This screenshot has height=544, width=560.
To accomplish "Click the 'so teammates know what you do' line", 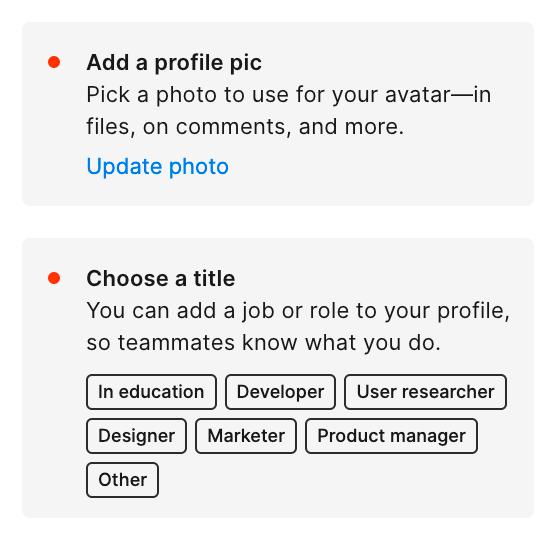I will [264, 343].
